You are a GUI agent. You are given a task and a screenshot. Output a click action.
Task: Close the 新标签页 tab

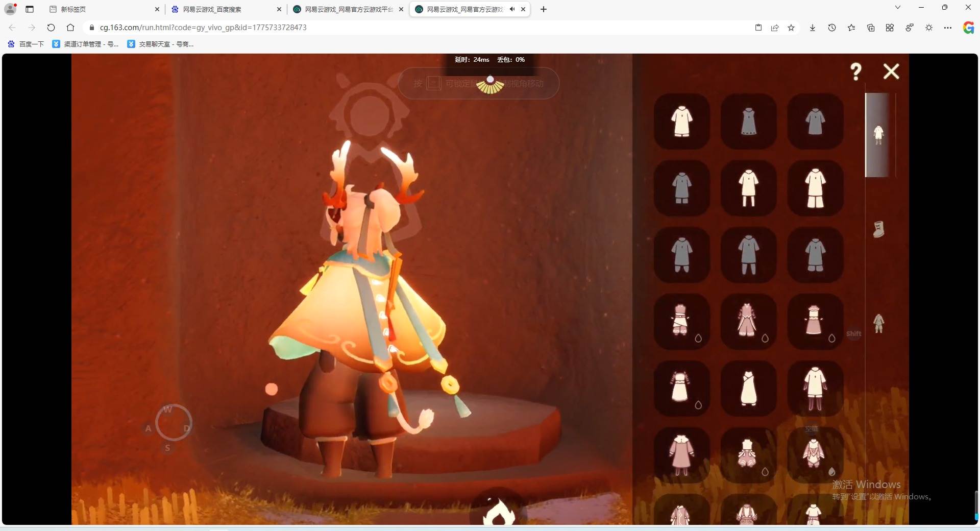pyautogui.click(x=157, y=9)
